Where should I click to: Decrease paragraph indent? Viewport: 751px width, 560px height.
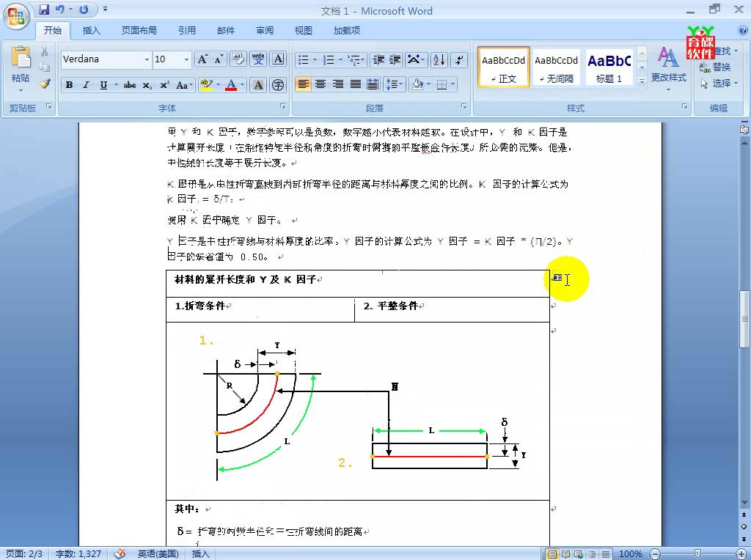coord(378,59)
